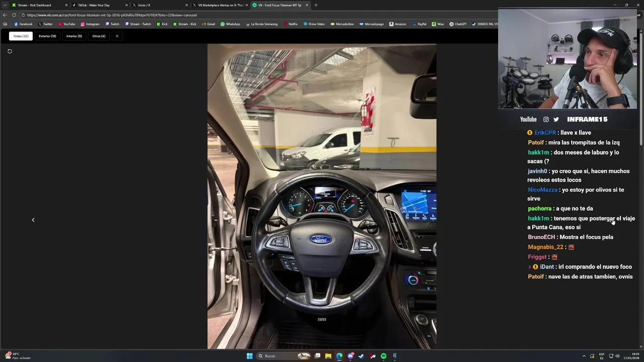Open the Twitch bookmark
The width and height of the screenshot is (644, 362).
tap(112, 24)
